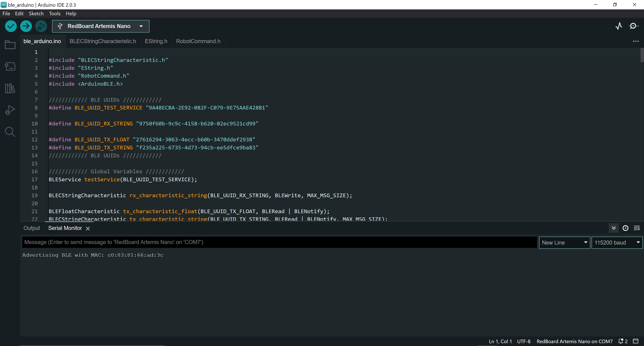Minimize the Arduino IDE window
Image resolution: width=644 pixels, height=346 pixels.
point(595,5)
